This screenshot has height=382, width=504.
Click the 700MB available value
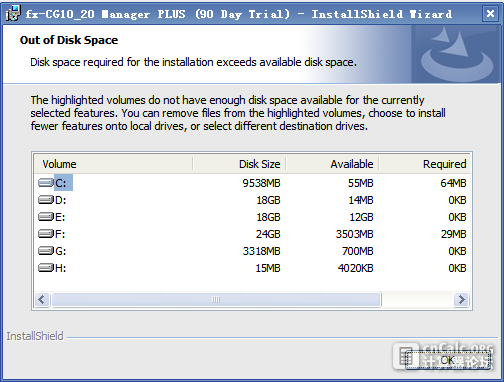[x=358, y=251]
